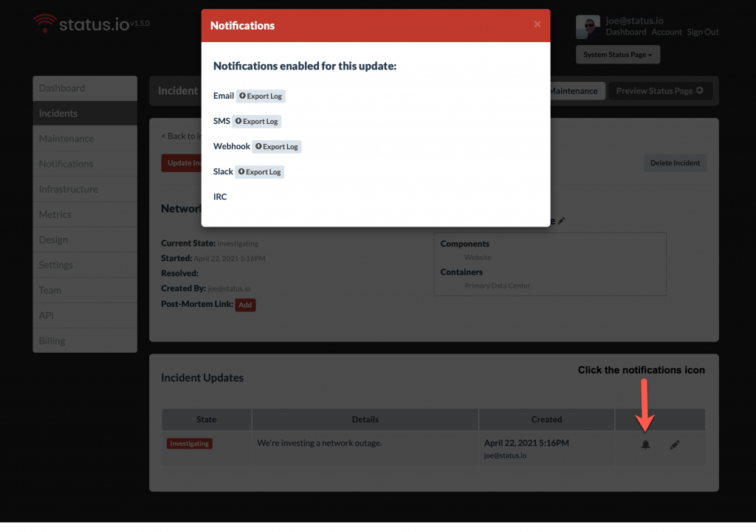Close the Notifications modal

[x=537, y=24]
